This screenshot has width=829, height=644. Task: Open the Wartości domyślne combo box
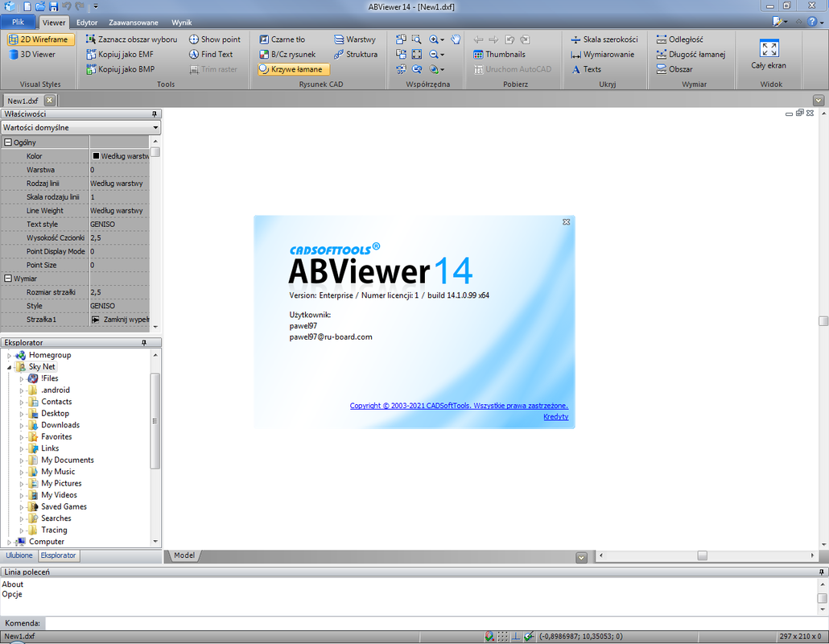(x=81, y=127)
